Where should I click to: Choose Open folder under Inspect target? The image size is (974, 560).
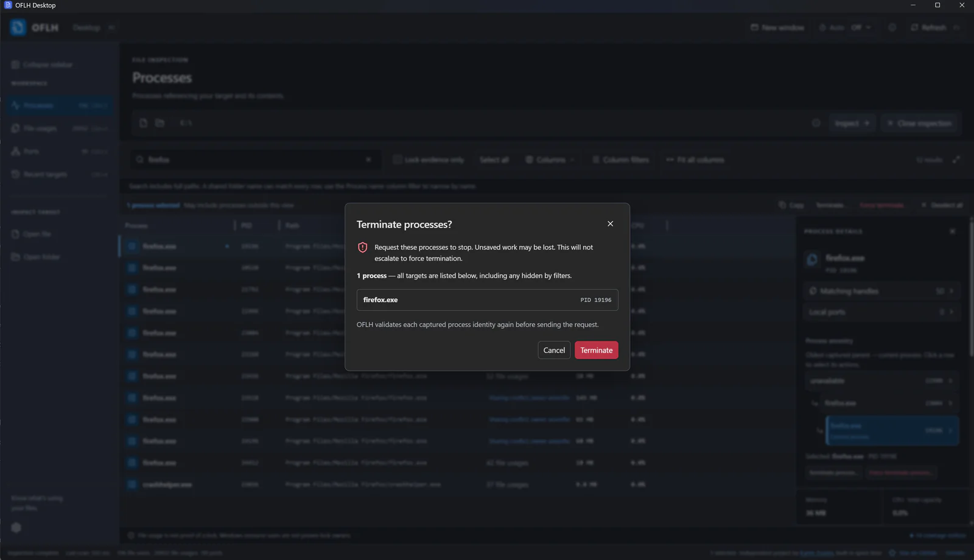36,257
